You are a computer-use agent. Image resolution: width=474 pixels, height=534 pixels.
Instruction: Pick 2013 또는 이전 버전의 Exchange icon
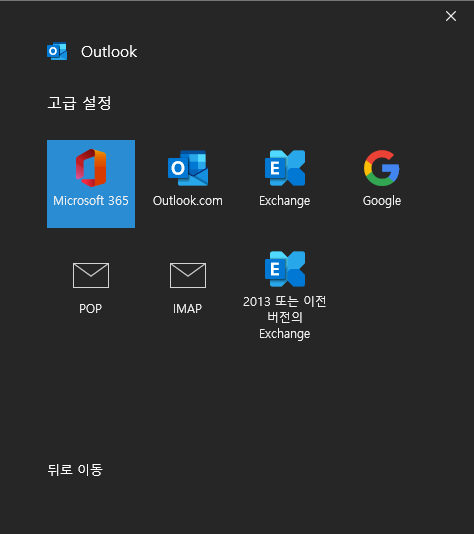[x=285, y=269]
